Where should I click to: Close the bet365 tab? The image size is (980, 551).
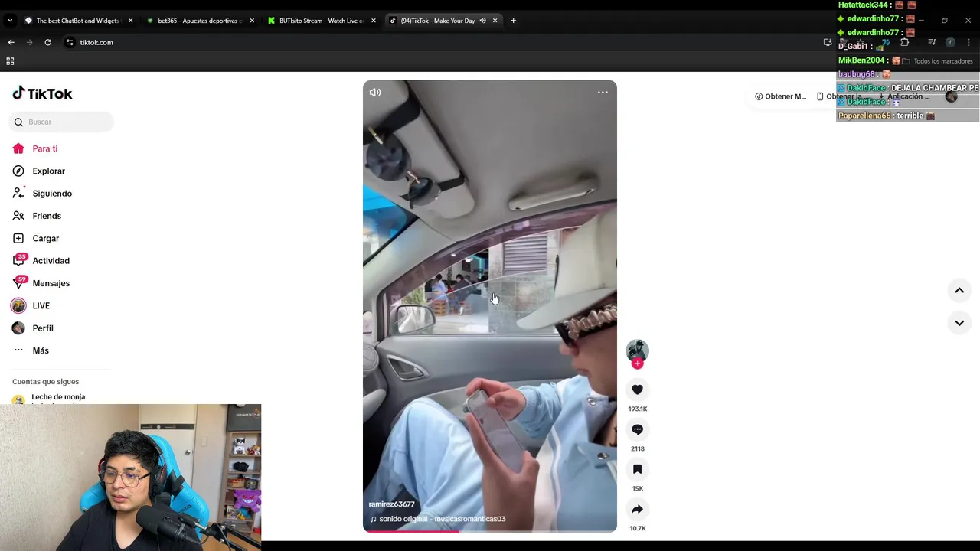click(x=252, y=21)
